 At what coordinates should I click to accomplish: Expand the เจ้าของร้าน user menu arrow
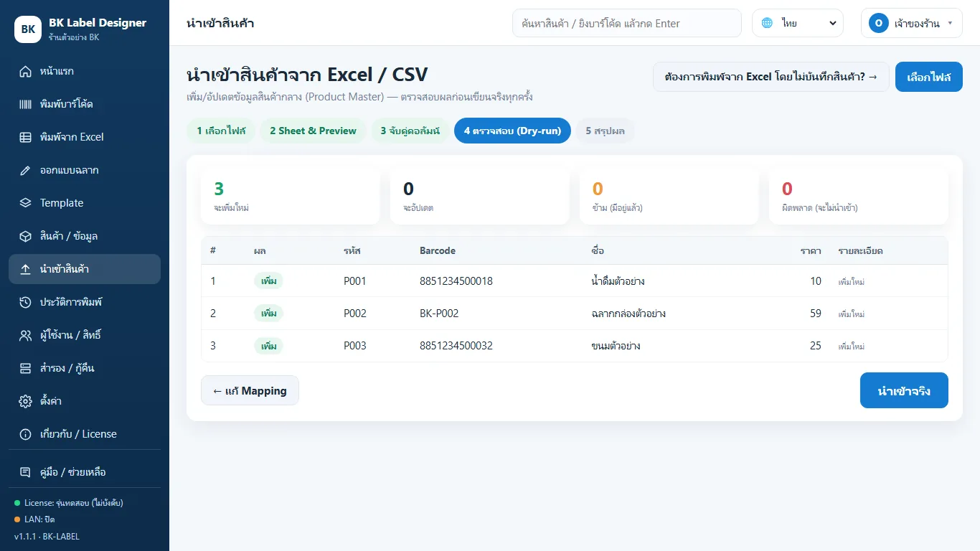point(950,23)
